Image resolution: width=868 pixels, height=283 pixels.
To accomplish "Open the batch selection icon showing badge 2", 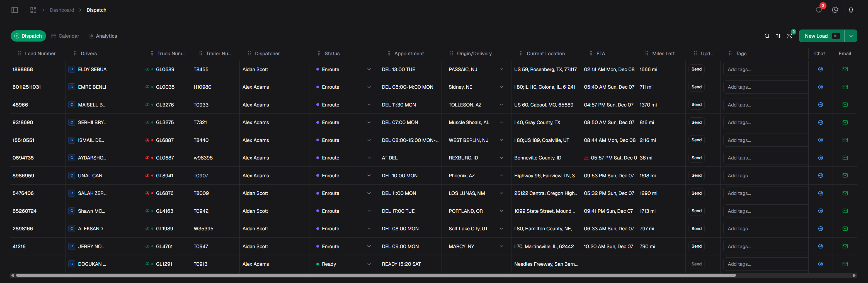I will 789,36.
